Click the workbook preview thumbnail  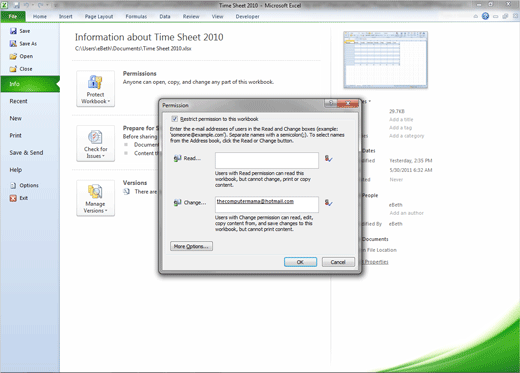(386, 60)
